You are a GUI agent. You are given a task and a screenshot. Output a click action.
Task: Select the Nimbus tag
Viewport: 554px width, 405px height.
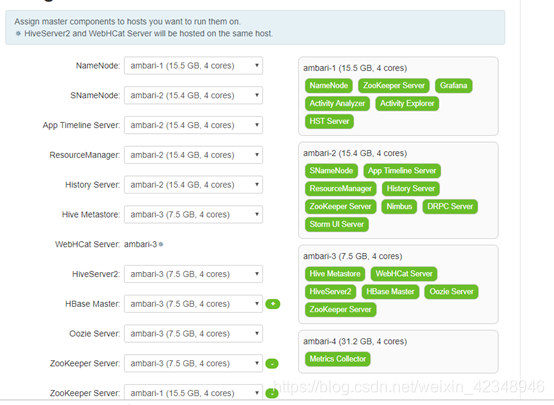pos(399,206)
